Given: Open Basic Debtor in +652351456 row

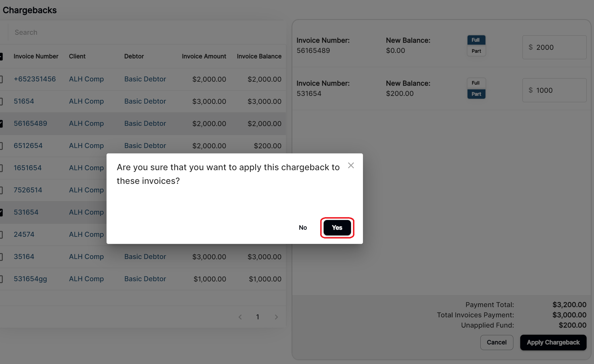Looking at the screenshot, I should click(145, 79).
